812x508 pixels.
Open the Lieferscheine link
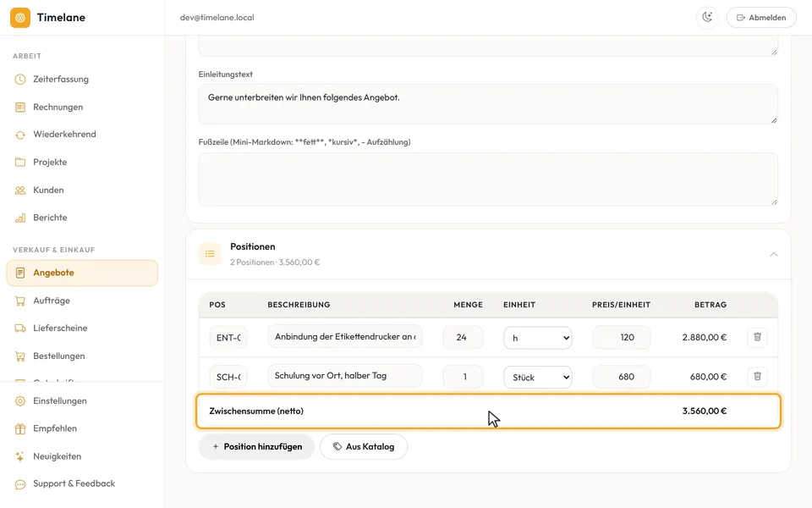click(82, 329)
